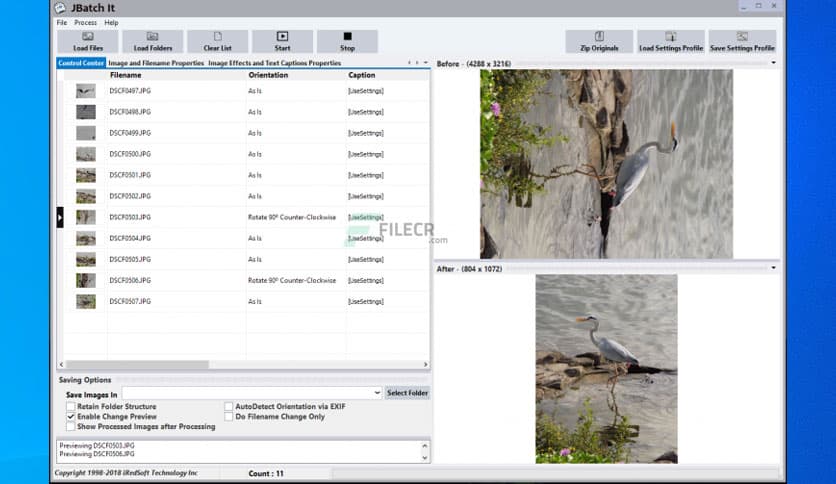
Task: Toggle Retain Folder Structure checkbox
Action: [x=70, y=406]
